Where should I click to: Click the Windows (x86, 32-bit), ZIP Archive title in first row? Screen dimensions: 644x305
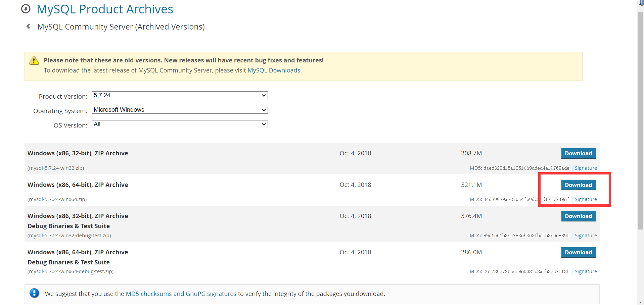(78, 153)
